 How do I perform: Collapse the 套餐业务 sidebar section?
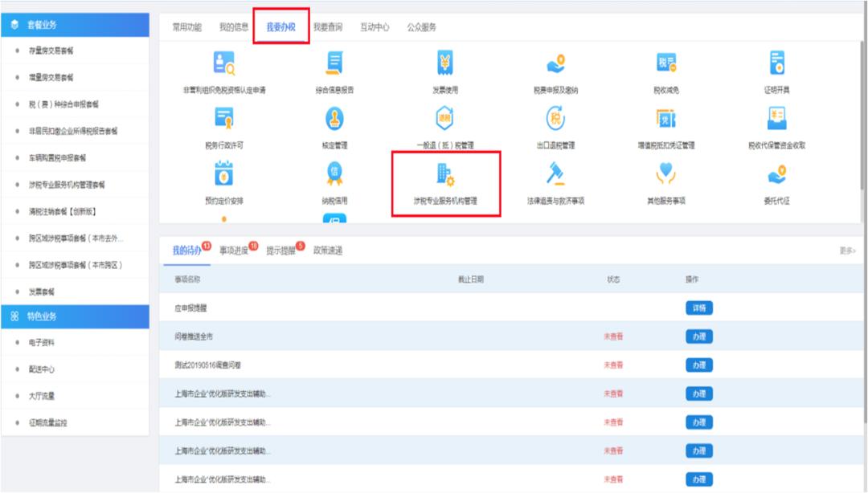coord(75,25)
